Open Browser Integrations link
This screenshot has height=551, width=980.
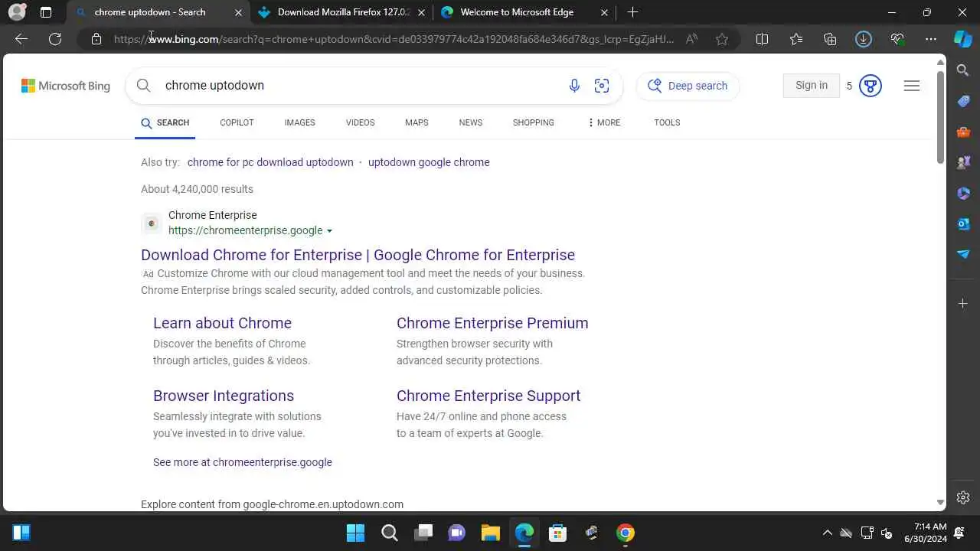pos(224,396)
